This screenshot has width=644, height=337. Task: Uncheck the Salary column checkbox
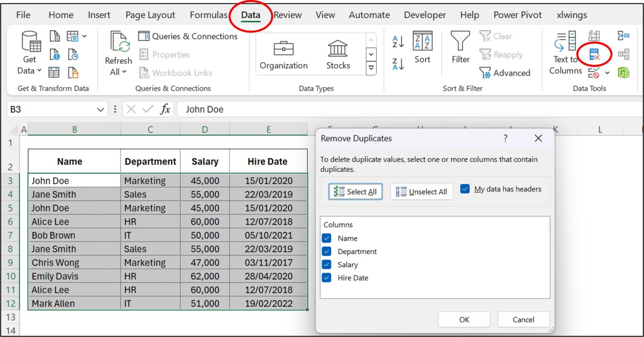[327, 265]
